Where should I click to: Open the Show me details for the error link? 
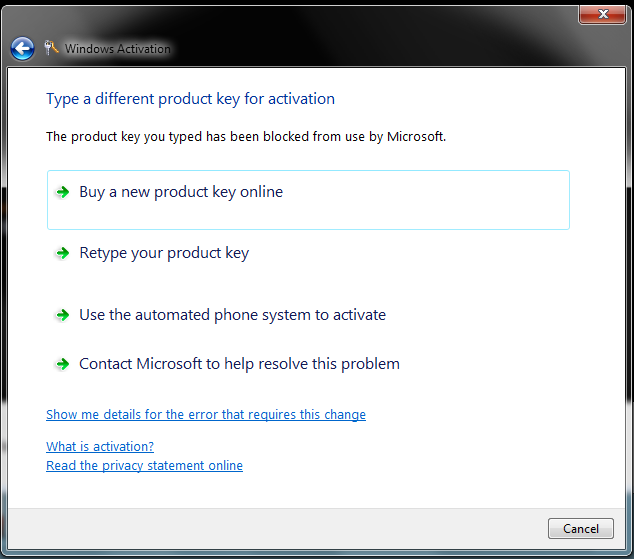206,415
